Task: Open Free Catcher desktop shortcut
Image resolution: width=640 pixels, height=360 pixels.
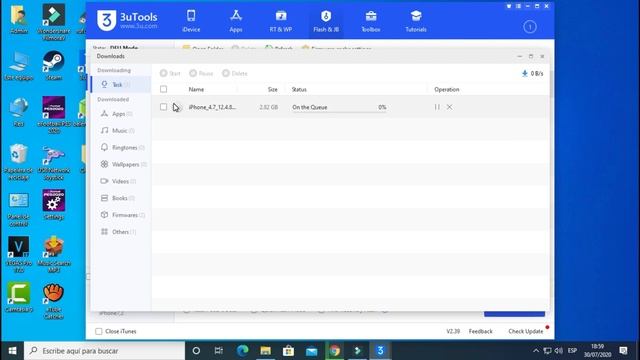Action: [53, 301]
